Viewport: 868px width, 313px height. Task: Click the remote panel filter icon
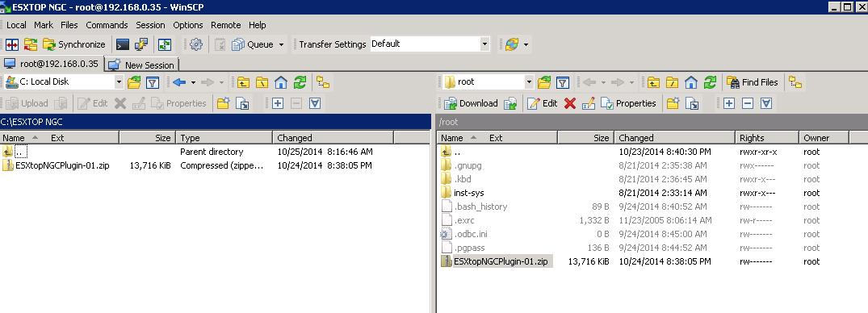pyautogui.click(x=563, y=82)
